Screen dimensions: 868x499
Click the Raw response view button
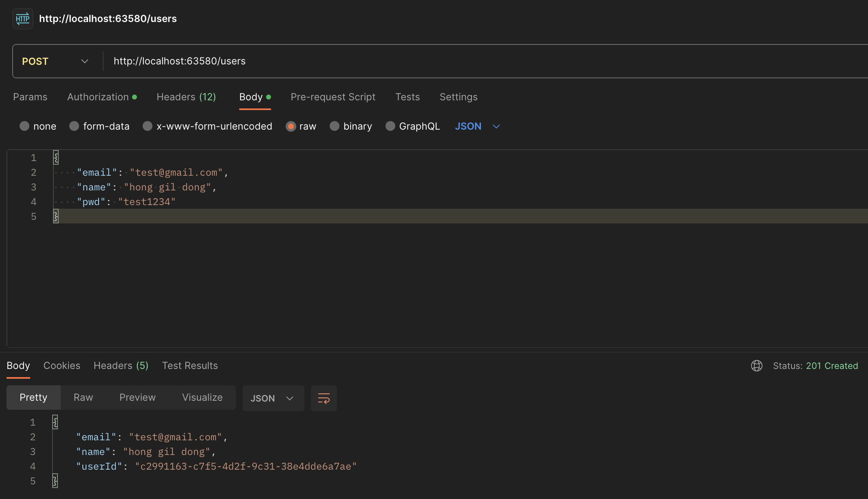pos(83,397)
